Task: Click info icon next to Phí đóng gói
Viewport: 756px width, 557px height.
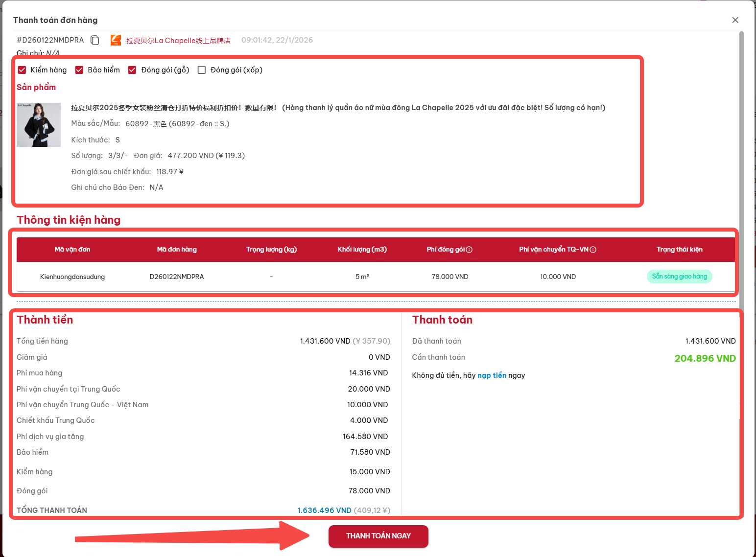Action: pos(469,250)
